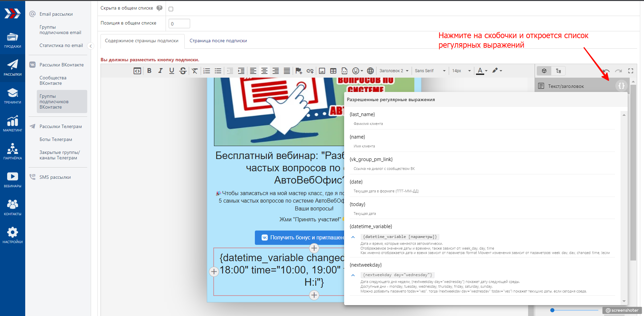Open Статистика по email
Screen dimensions: 644x316
tap(61, 46)
